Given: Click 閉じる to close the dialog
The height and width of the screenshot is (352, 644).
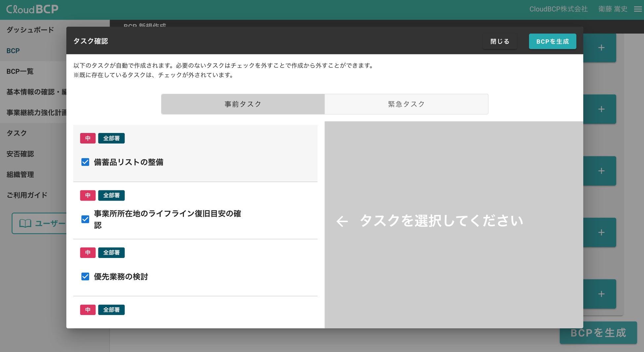Looking at the screenshot, I should [500, 41].
